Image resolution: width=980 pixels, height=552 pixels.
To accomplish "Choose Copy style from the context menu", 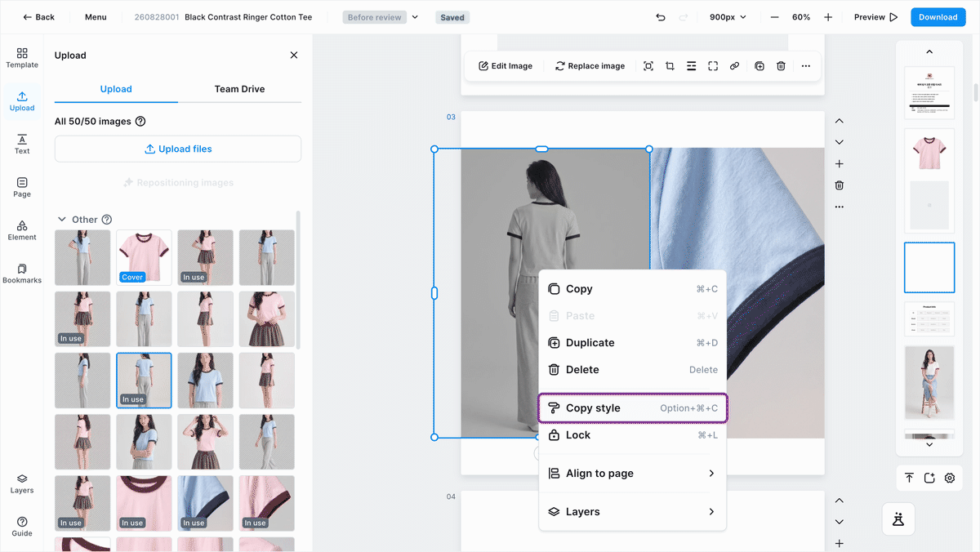I will click(x=632, y=408).
